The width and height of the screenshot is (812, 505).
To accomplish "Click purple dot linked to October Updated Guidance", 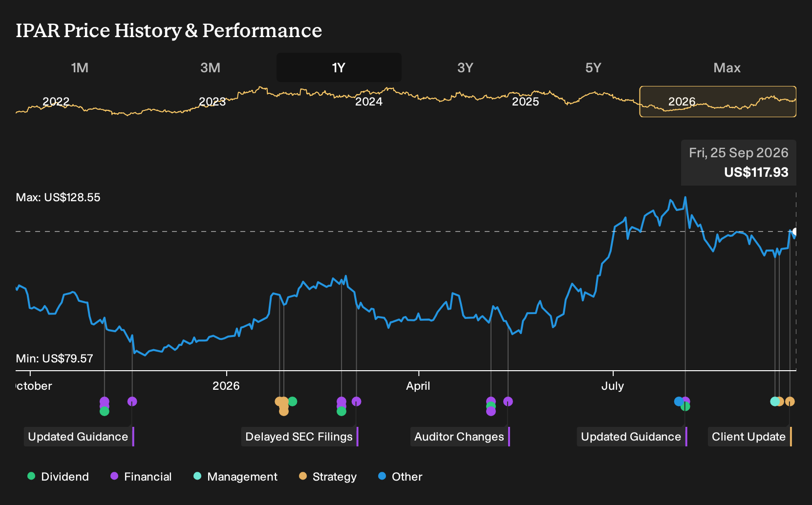I will (132, 401).
